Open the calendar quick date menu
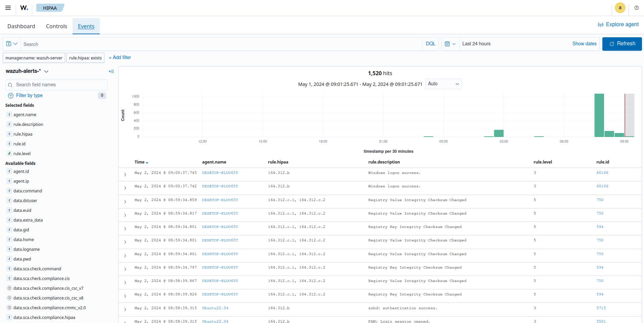This screenshot has width=644, height=323. [x=450, y=44]
